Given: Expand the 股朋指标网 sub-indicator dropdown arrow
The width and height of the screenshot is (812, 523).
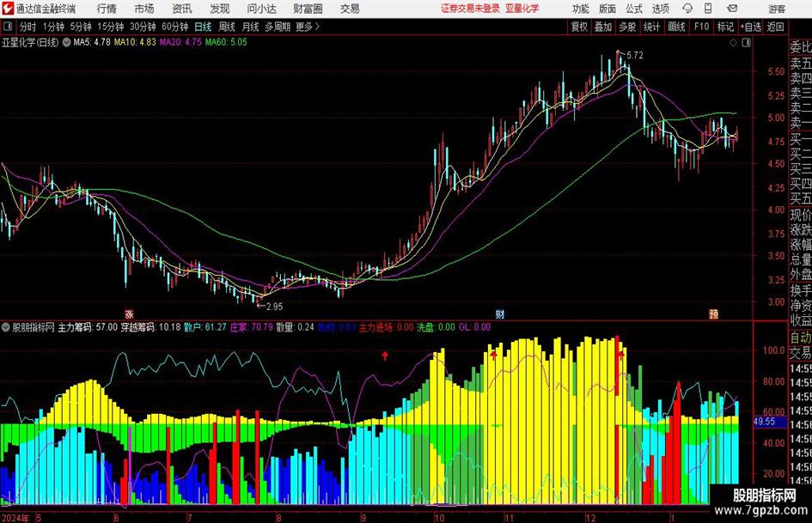Looking at the screenshot, I should point(6,327).
